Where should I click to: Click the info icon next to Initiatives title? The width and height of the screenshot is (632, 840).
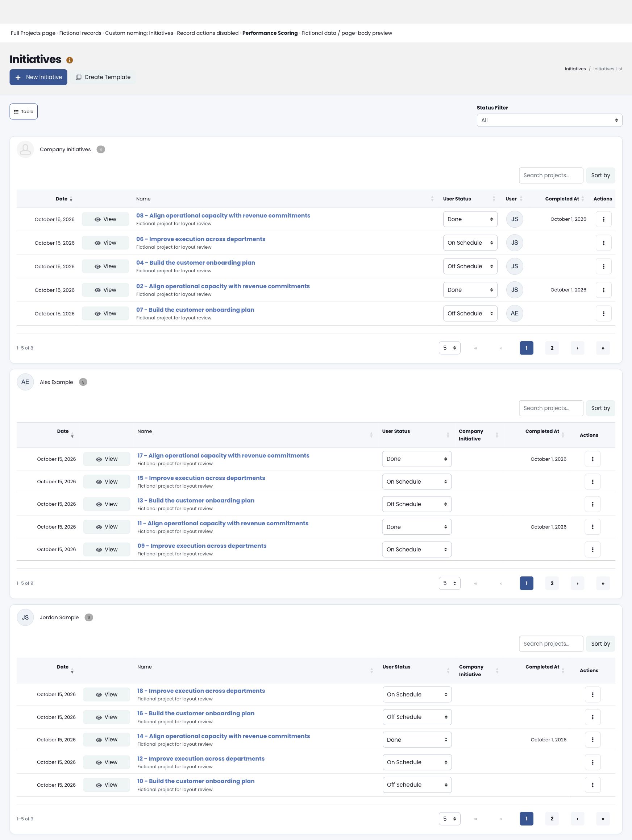click(70, 60)
